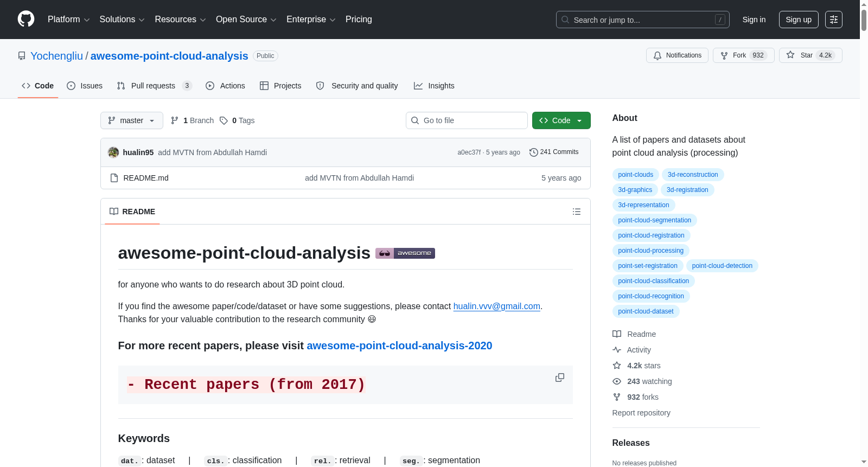Open the Actions tab

pos(226,86)
